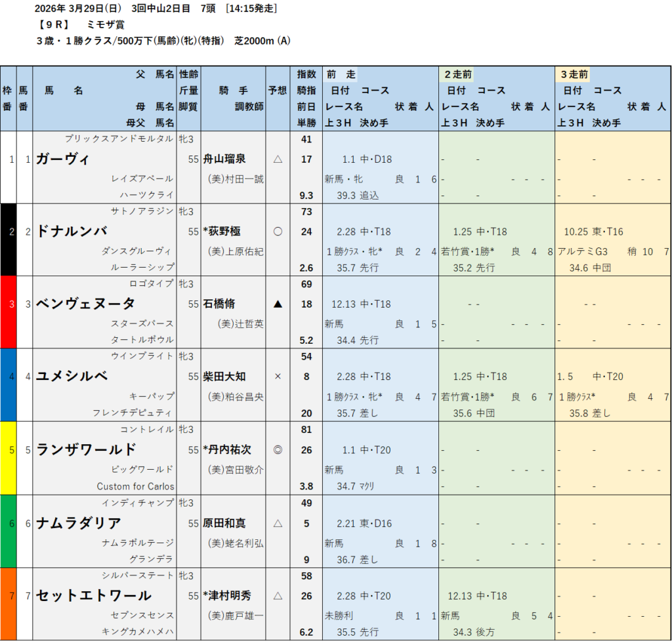Click the 騎 手 column header
This screenshot has width=672, height=641.
[234, 91]
